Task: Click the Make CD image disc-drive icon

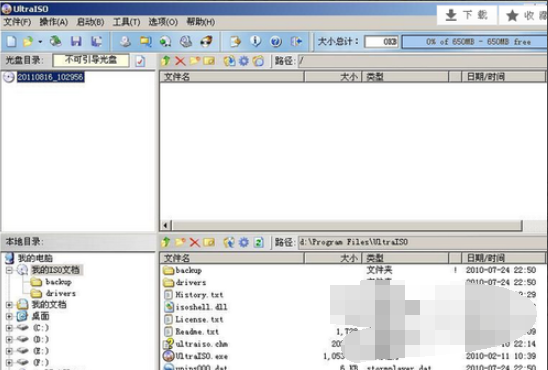Action: 125,41
